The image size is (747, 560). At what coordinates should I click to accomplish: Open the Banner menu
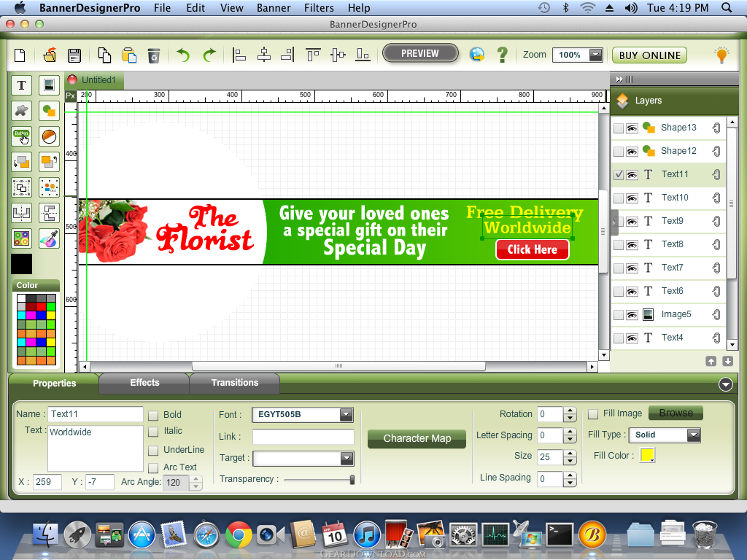(274, 8)
